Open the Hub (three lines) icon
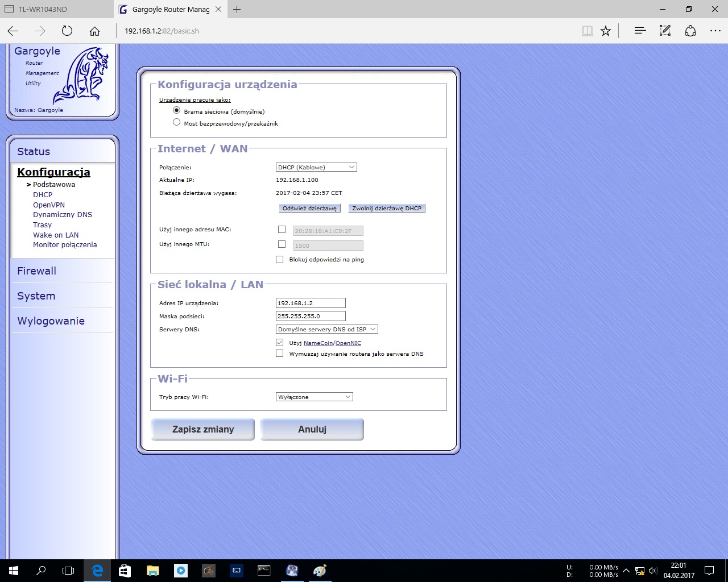 point(640,31)
